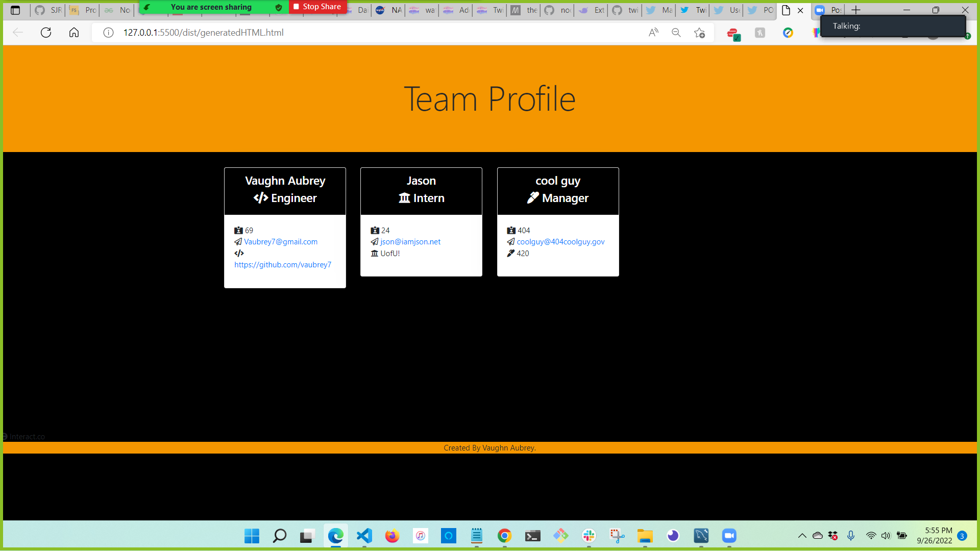Open Vaubrey7@gmail.com email link
The width and height of the screenshot is (980, 551).
coord(281,242)
